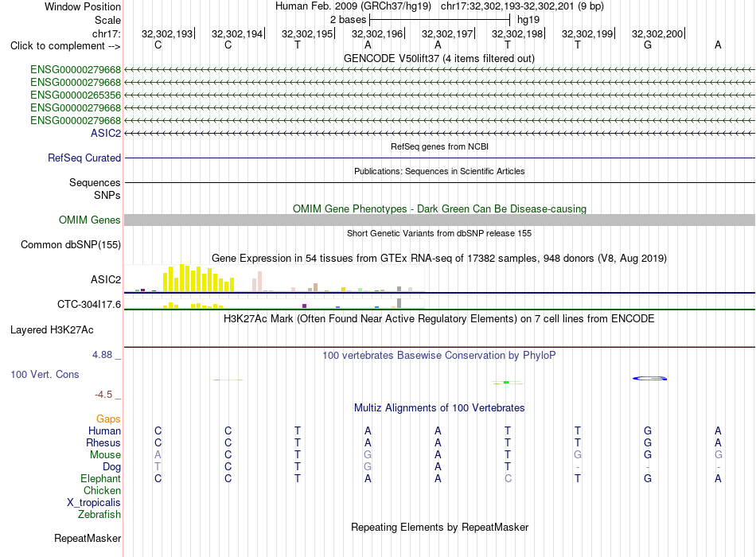The image size is (756, 557).
Task: Click the pink bar in ASIC2 expression chart
Action: point(260,282)
